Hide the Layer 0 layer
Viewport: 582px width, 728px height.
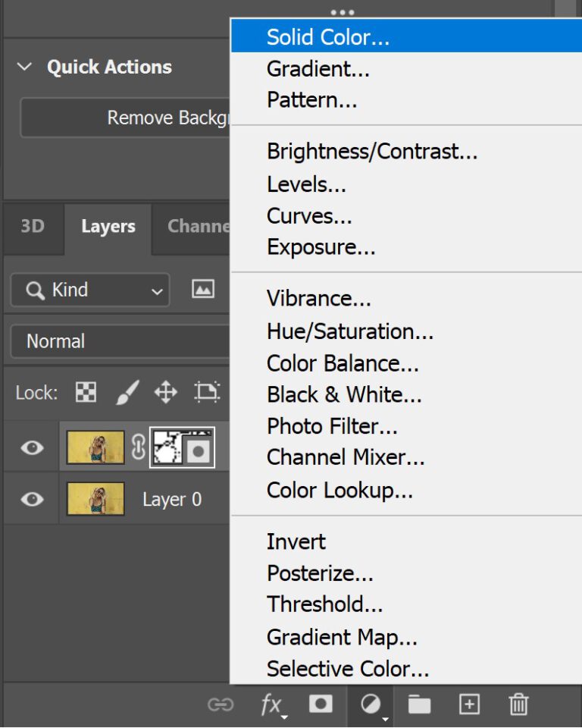[32, 500]
